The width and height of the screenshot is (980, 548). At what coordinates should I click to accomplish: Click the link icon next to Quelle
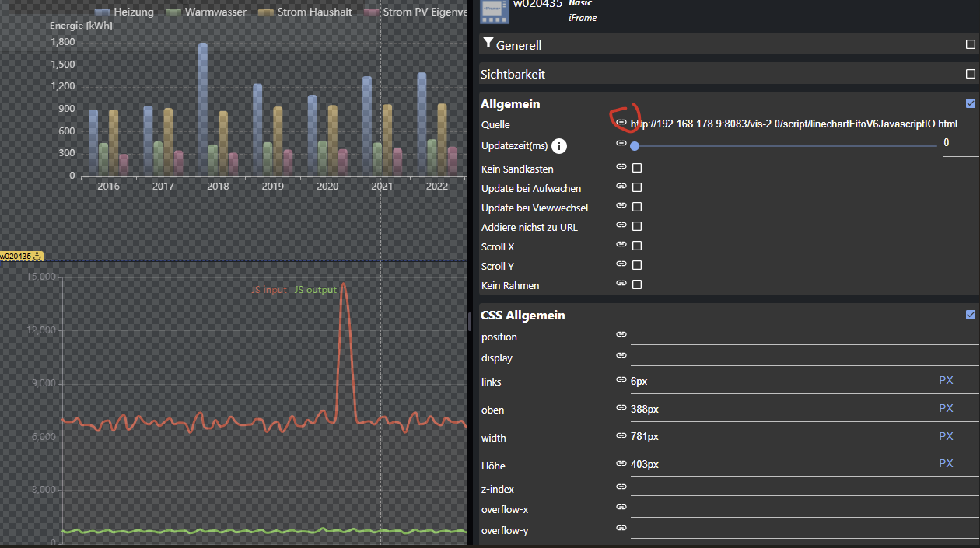[621, 123]
